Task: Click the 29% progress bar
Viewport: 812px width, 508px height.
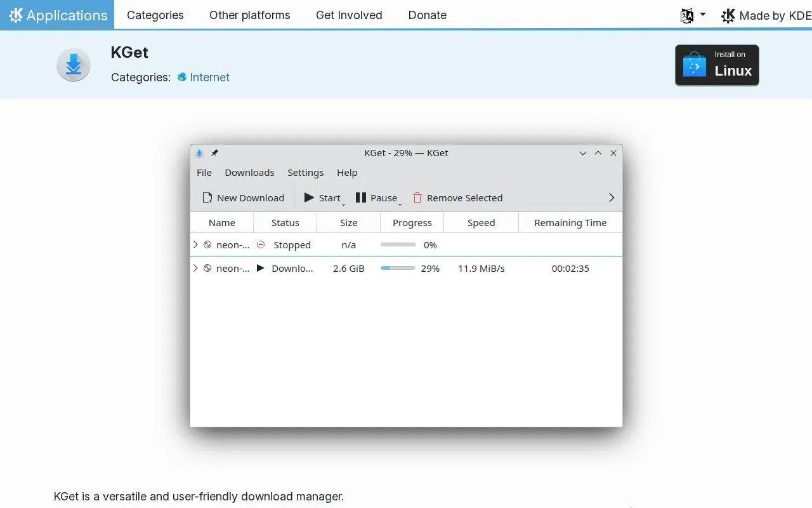Action: coord(398,268)
